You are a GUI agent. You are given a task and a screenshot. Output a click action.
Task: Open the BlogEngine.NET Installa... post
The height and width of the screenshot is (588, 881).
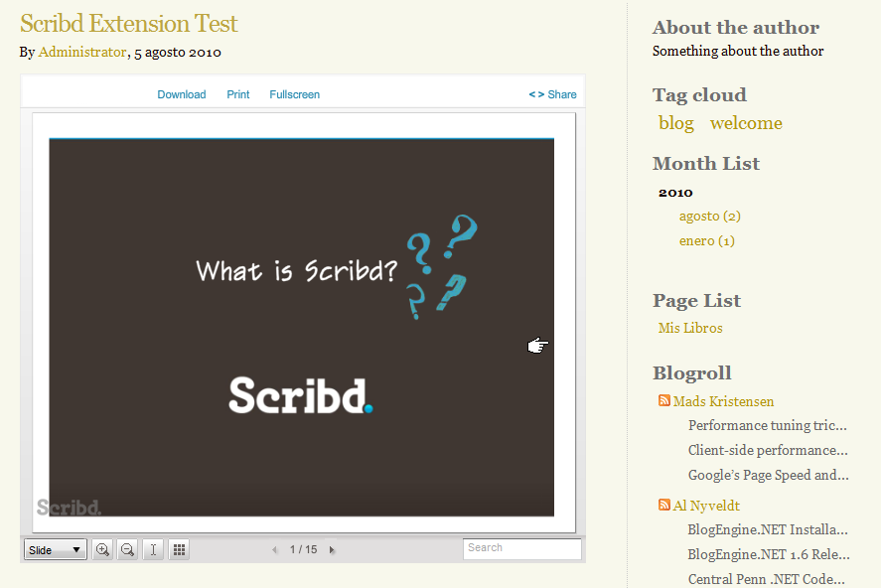pos(768,529)
